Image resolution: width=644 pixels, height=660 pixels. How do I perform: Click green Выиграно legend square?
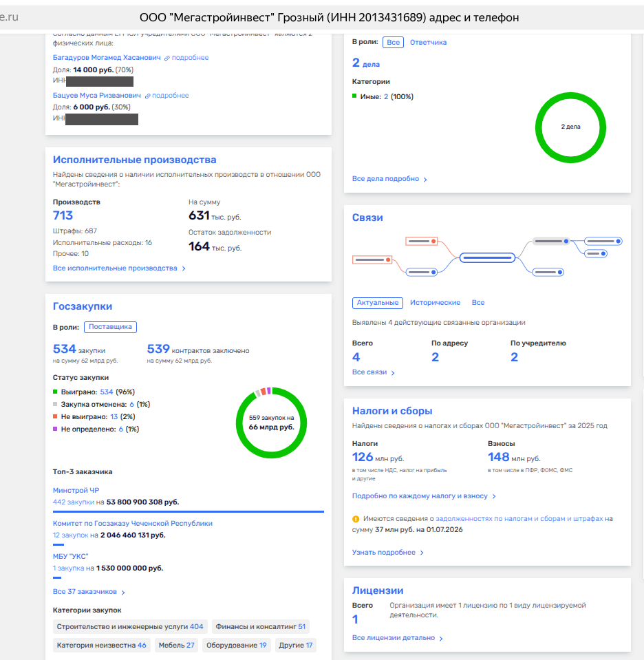tap(55, 392)
